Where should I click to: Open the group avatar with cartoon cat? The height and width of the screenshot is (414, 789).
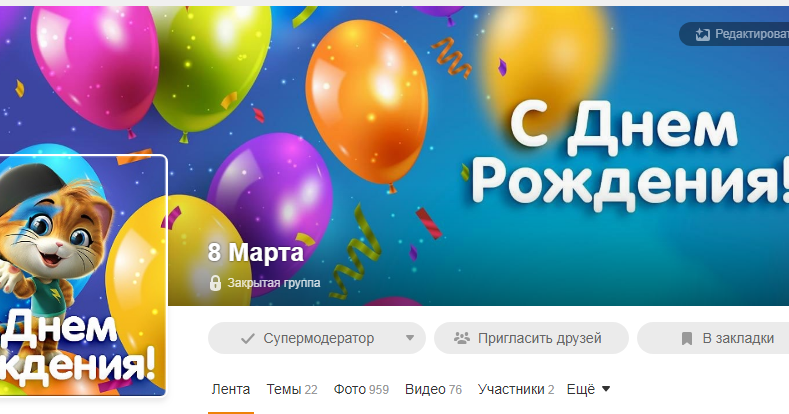(83, 276)
